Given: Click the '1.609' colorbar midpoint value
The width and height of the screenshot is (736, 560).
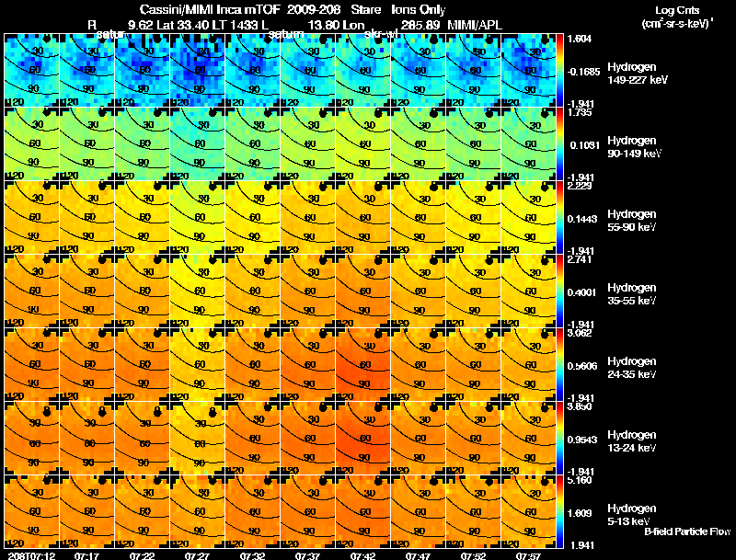Looking at the screenshot, I should (580, 514).
